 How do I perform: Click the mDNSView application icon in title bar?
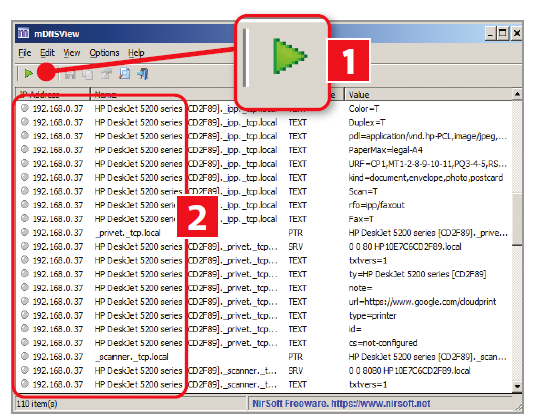coord(24,33)
